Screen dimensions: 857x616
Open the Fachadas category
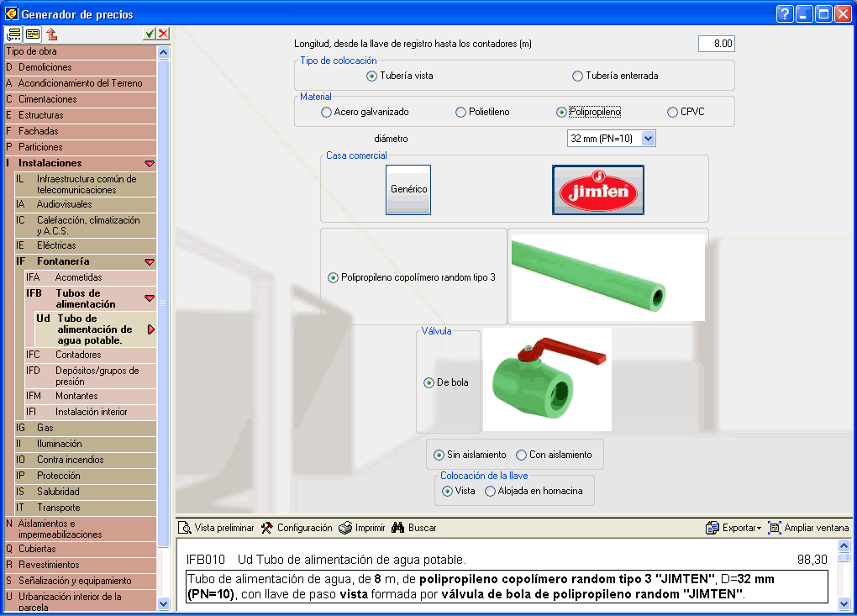point(81,130)
